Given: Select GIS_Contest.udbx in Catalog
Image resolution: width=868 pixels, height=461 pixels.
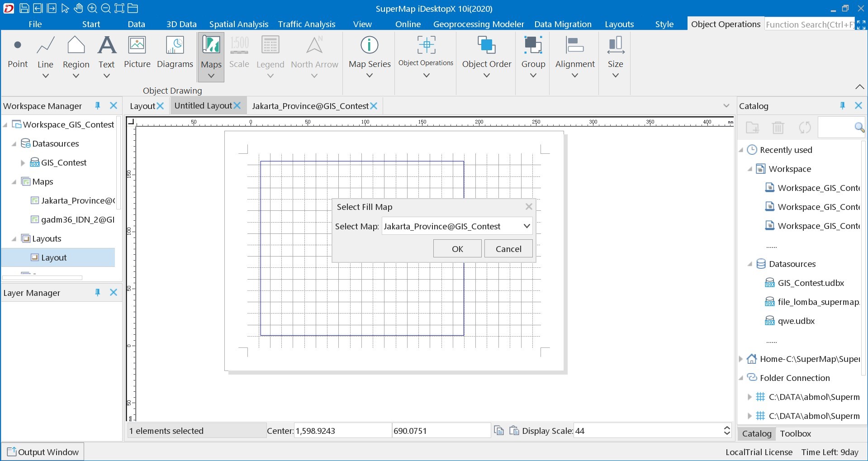Looking at the screenshot, I should [811, 283].
